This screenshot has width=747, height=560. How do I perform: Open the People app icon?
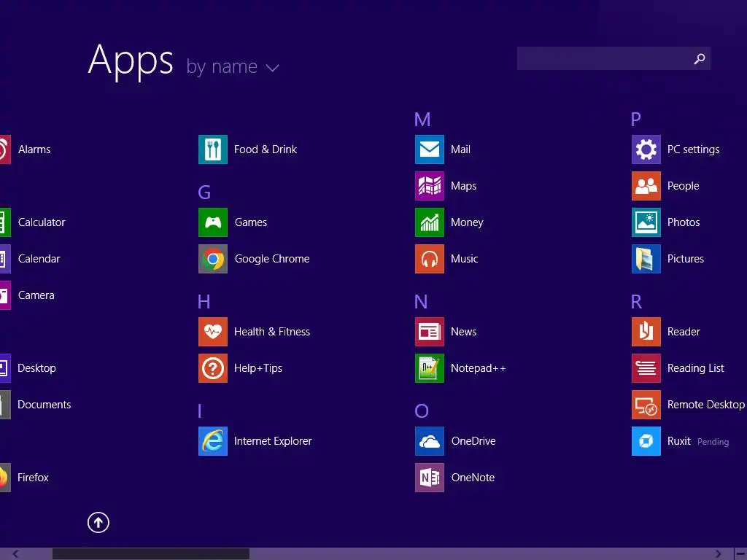tap(646, 186)
